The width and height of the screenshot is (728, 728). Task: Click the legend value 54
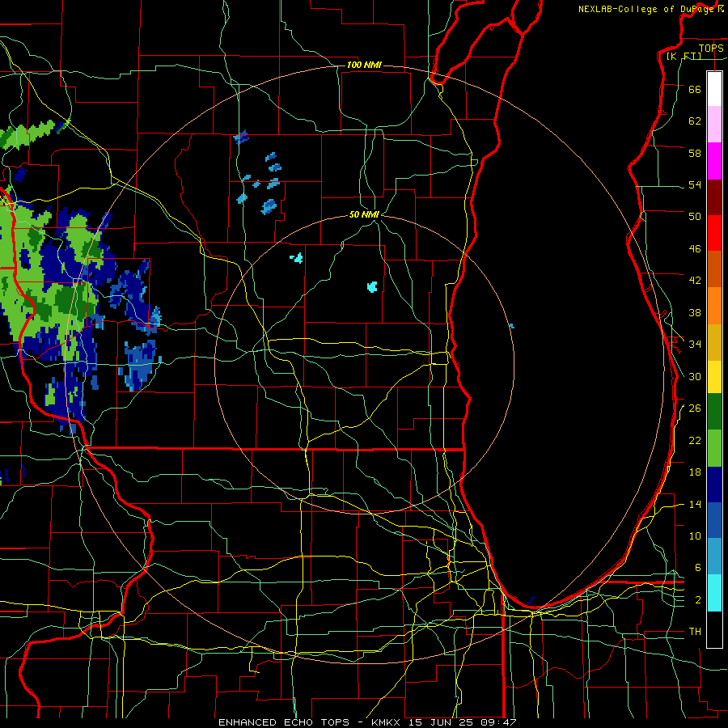point(695,184)
